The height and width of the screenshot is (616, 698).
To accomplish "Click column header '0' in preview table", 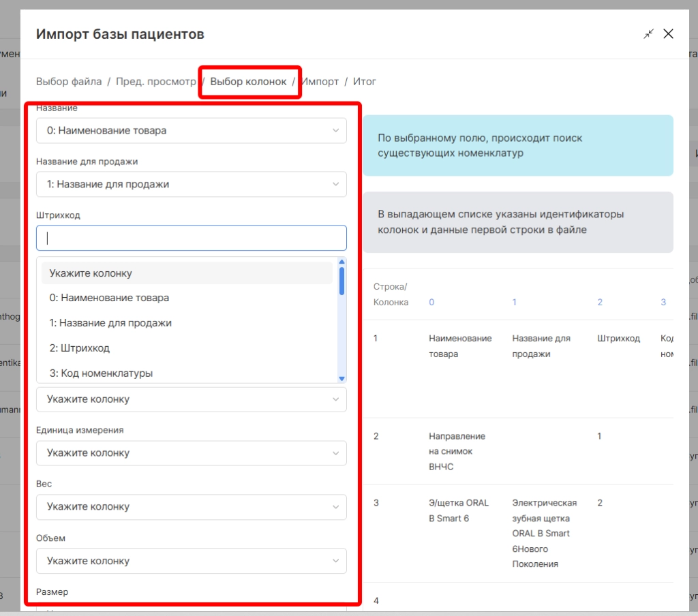I will point(431,302).
